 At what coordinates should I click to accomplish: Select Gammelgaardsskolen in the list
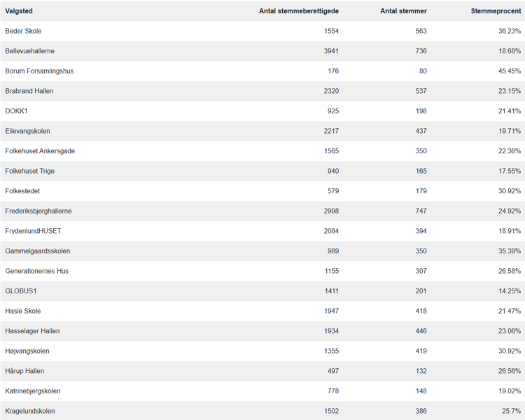tap(37, 251)
